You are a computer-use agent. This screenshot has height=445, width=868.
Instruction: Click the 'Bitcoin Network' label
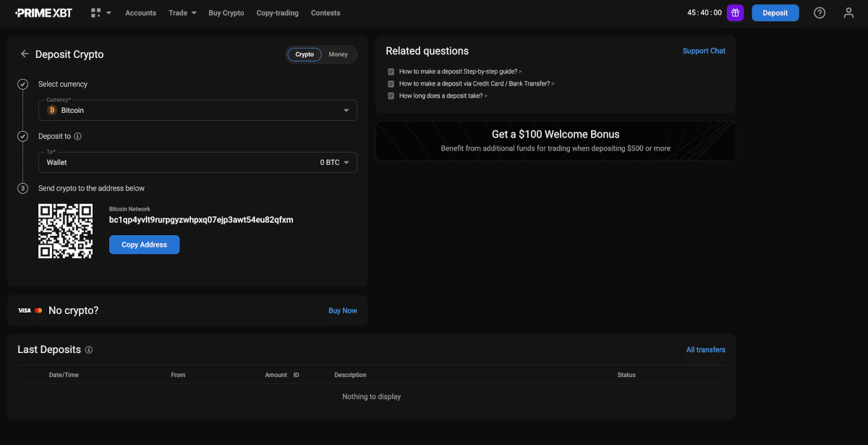(129, 209)
